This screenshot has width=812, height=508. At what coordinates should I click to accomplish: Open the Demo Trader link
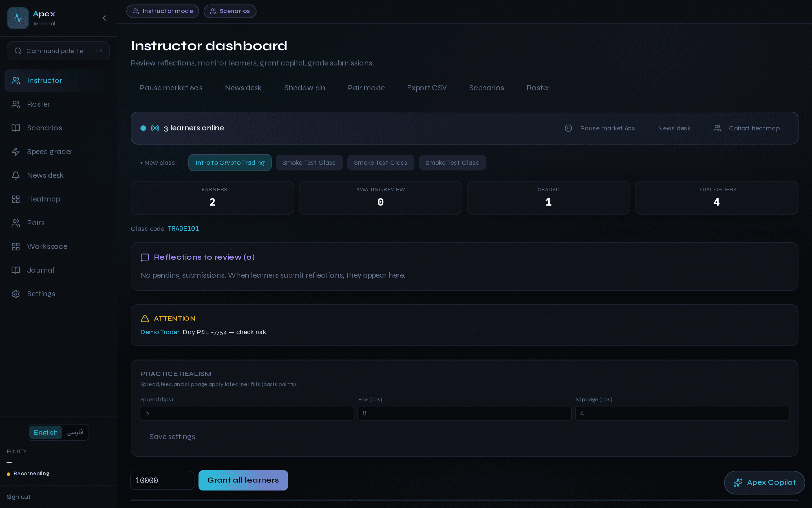click(x=160, y=332)
